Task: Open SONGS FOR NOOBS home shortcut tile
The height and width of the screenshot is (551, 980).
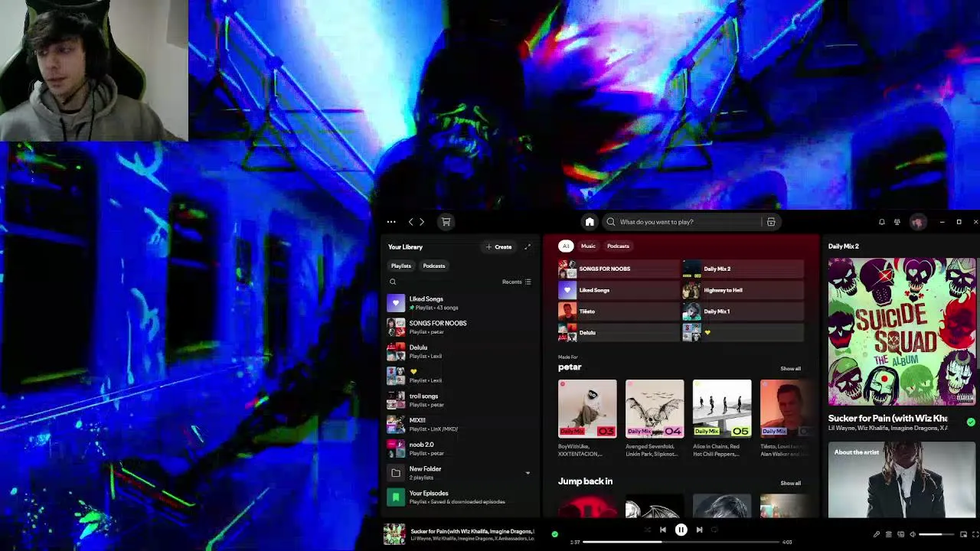Action: point(619,269)
